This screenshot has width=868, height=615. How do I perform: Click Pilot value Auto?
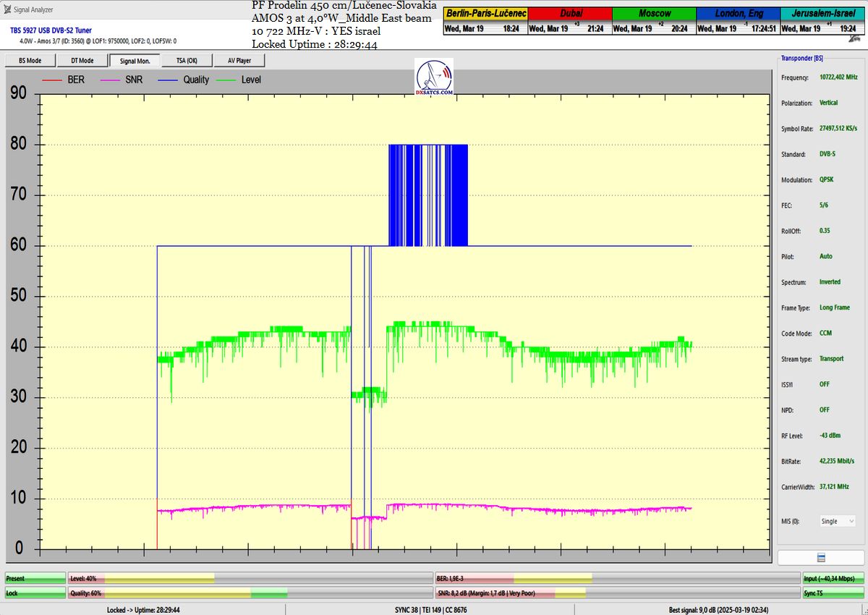tap(826, 256)
